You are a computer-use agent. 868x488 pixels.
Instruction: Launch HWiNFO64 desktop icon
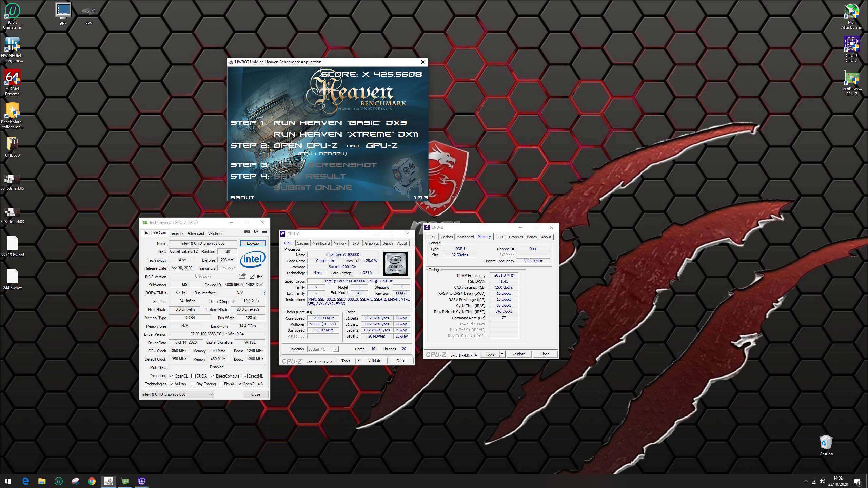click(13, 49)
